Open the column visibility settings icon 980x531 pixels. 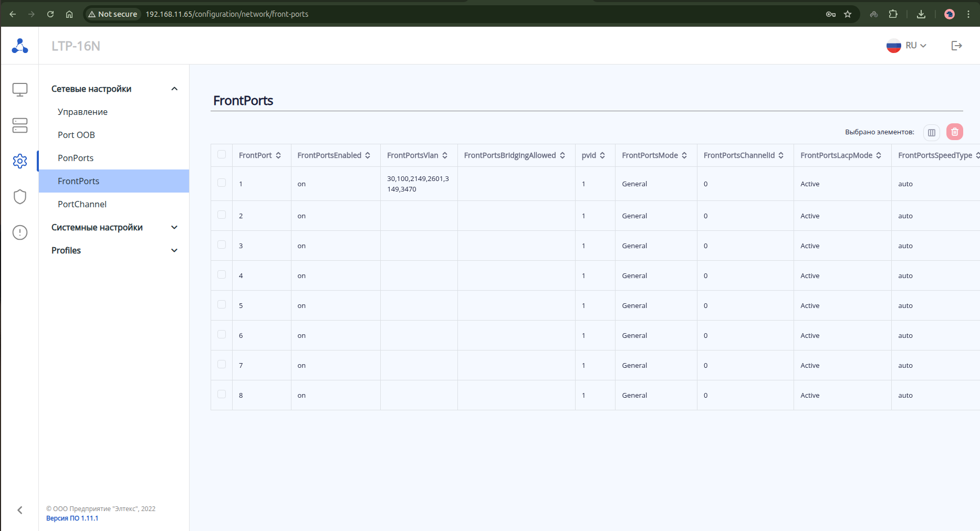click(x=931, y=132)
